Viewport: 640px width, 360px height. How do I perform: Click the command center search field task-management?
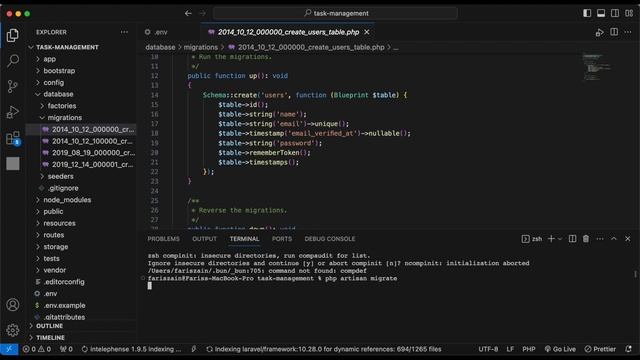(335, 13)
